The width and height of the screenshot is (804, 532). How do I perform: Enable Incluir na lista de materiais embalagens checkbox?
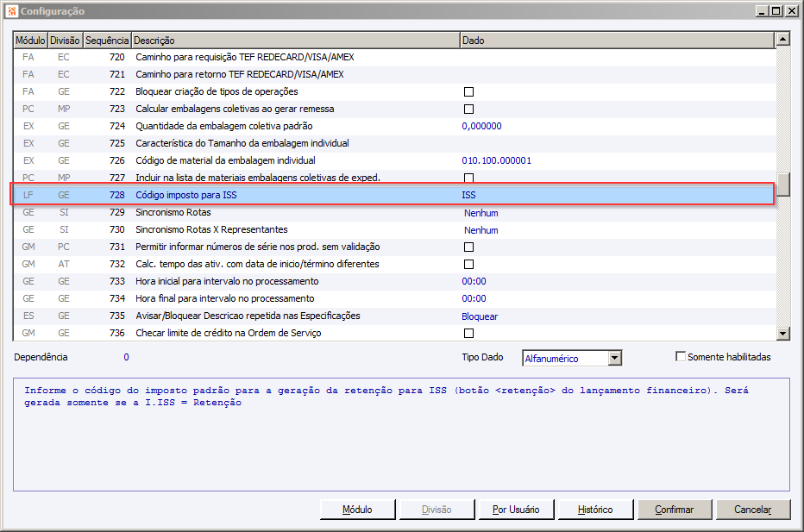pyautogui.click(x=468, y=178)
